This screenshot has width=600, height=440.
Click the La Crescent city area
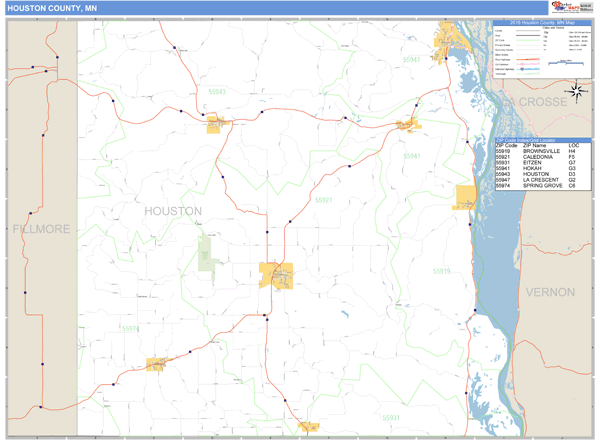[446, 43]
